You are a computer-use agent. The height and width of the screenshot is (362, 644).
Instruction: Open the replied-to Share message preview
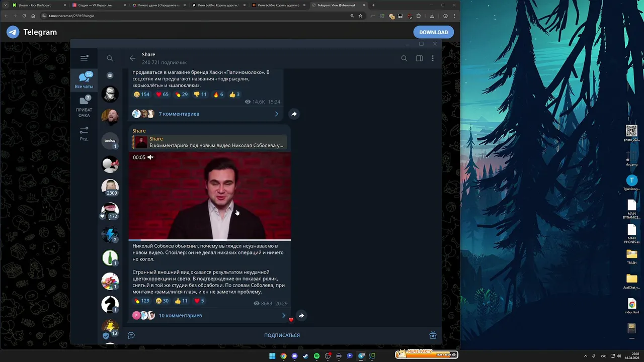[209, 142]
